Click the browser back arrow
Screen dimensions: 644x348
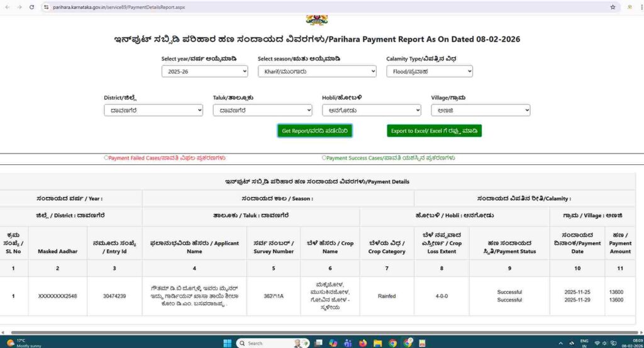[x=7, y=7]
